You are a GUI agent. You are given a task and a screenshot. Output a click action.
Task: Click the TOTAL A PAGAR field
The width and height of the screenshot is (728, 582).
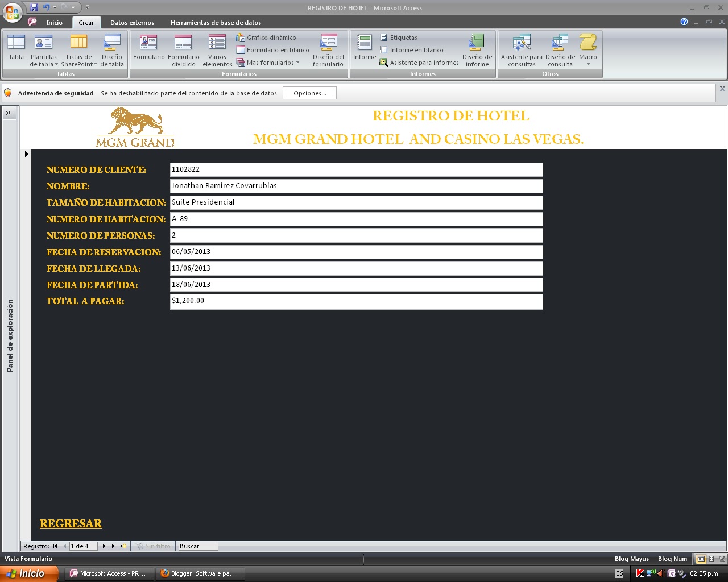coord(356,301)
